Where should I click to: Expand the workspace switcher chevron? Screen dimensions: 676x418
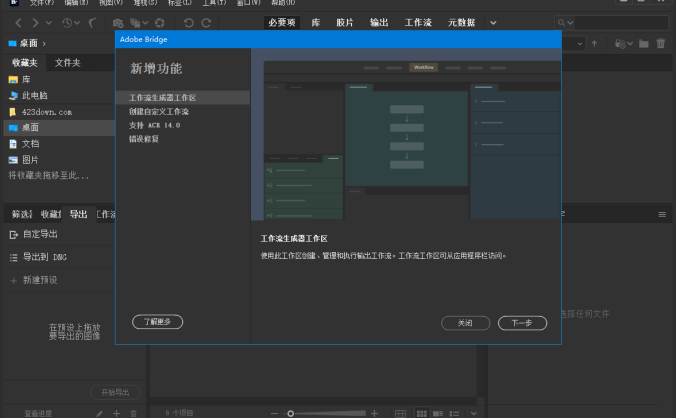click(493, 23)
